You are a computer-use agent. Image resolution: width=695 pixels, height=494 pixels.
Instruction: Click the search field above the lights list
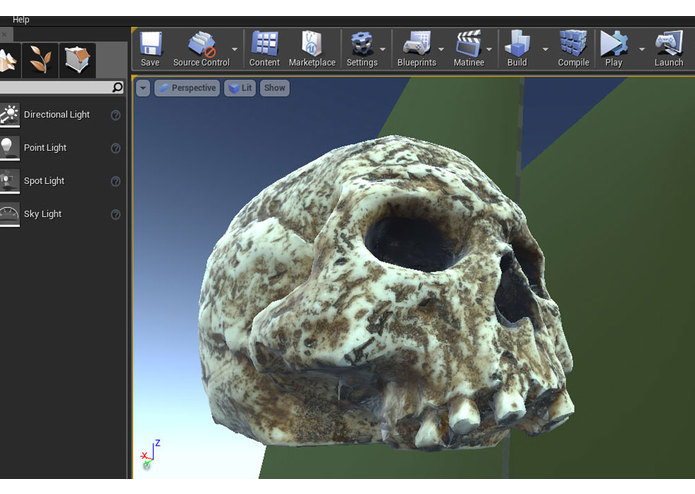(55, 88)
